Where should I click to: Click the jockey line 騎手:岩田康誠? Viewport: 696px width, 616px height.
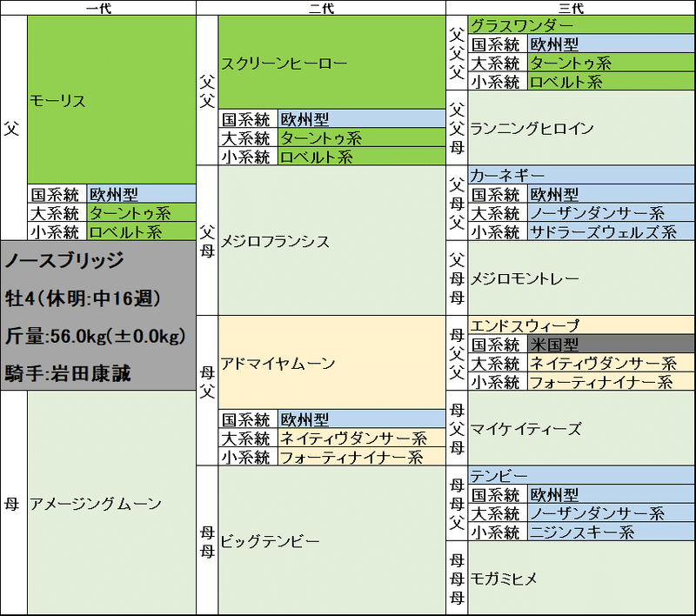68,373
